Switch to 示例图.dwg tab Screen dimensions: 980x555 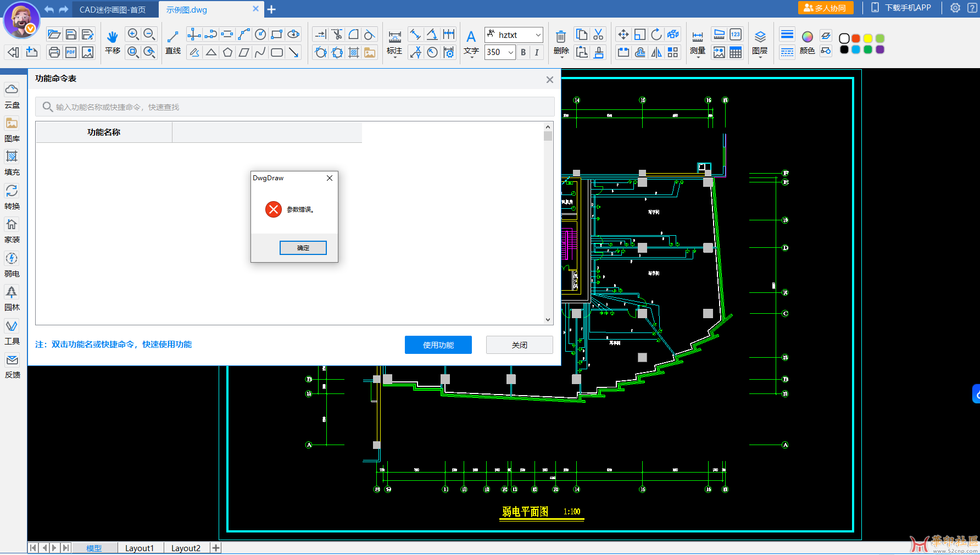(x=187, y=9)
